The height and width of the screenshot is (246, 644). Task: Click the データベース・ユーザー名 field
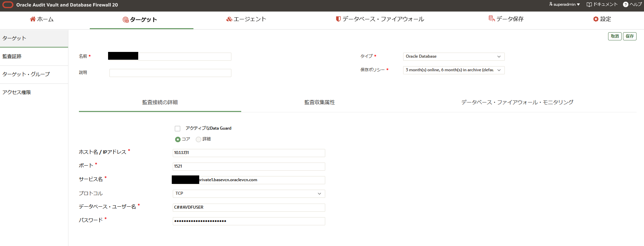[x=249, y=208]
